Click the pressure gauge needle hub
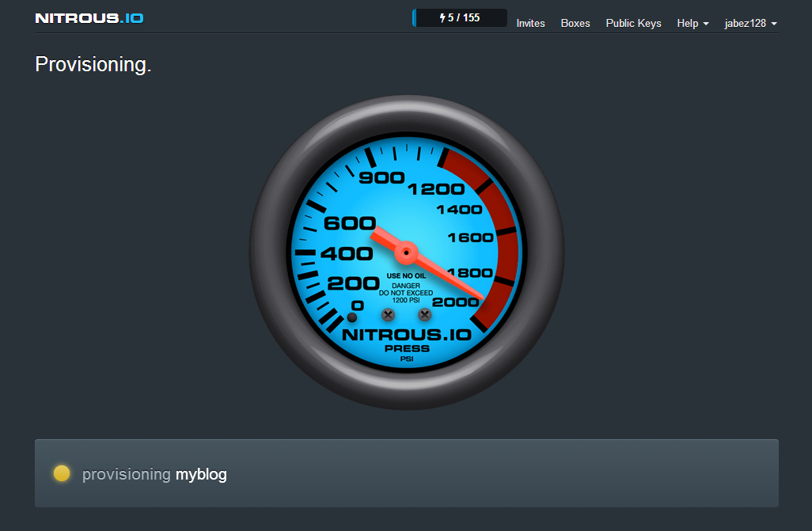 tap(407, 252)
